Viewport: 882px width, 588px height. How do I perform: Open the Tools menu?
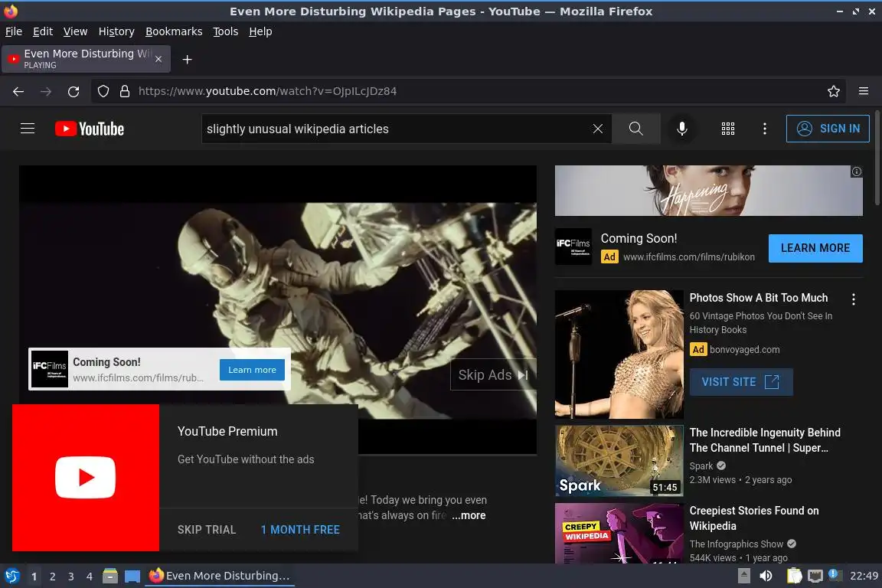[226, 31]
